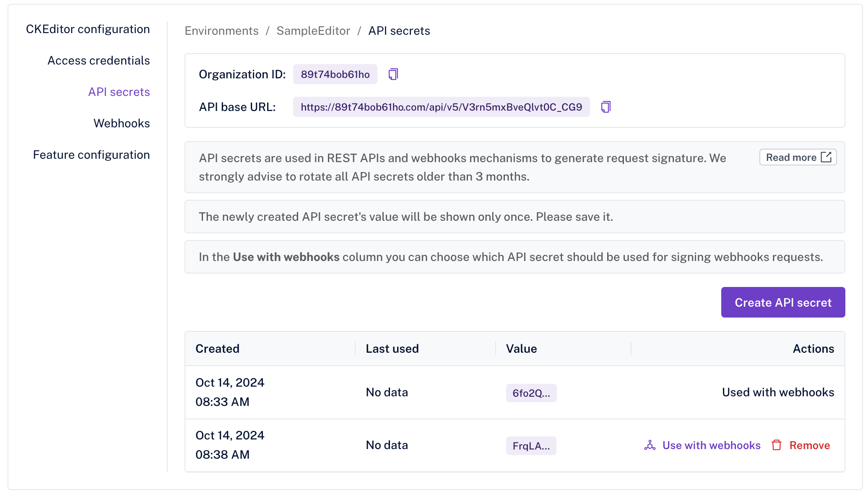Navigate to Environments breadcrumb
Screen dimensions: 868x496
click(221, 31)
